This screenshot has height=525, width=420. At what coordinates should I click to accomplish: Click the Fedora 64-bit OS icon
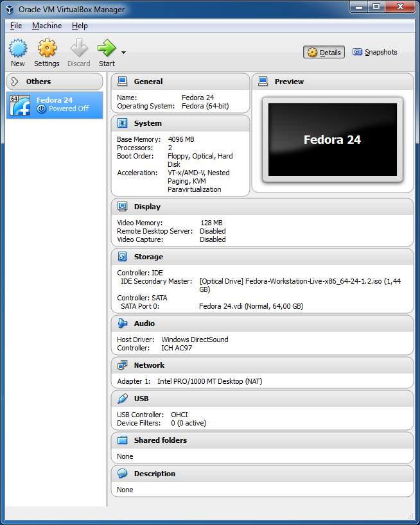tap(20, 105)
